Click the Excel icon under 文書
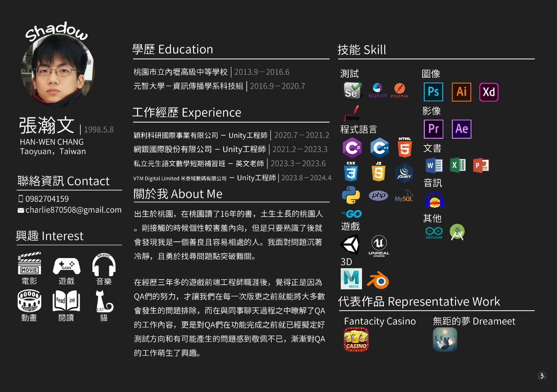Image resolution: width=557 pixels, height=392 pixels. click(458, 165)
